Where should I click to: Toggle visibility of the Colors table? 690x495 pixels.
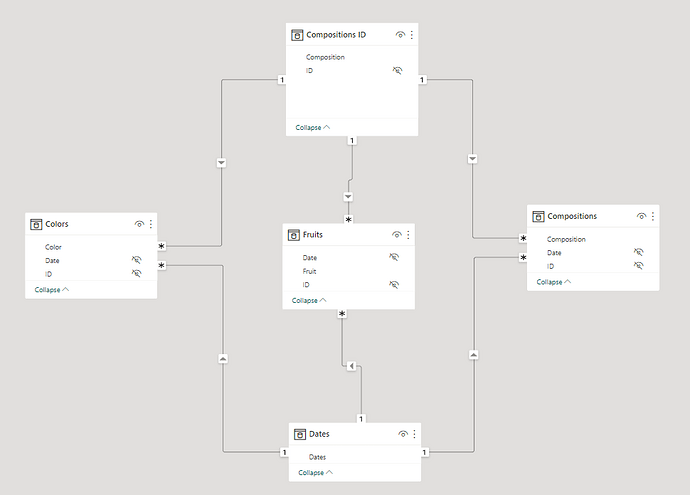click(x=138, y=224)
